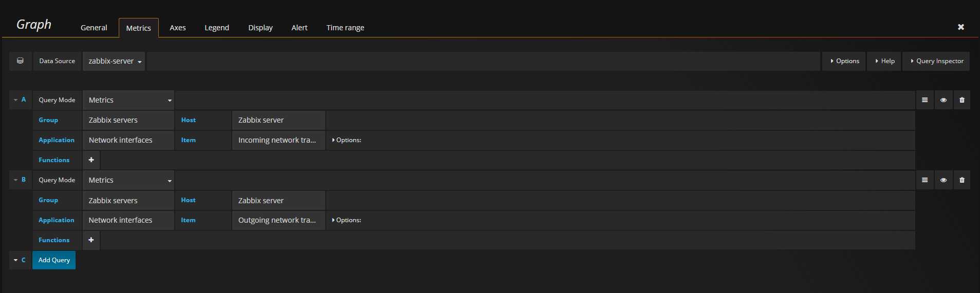Open the query A hamburger menu
This screenshot has height=293, width=980.
pos(924,100)
